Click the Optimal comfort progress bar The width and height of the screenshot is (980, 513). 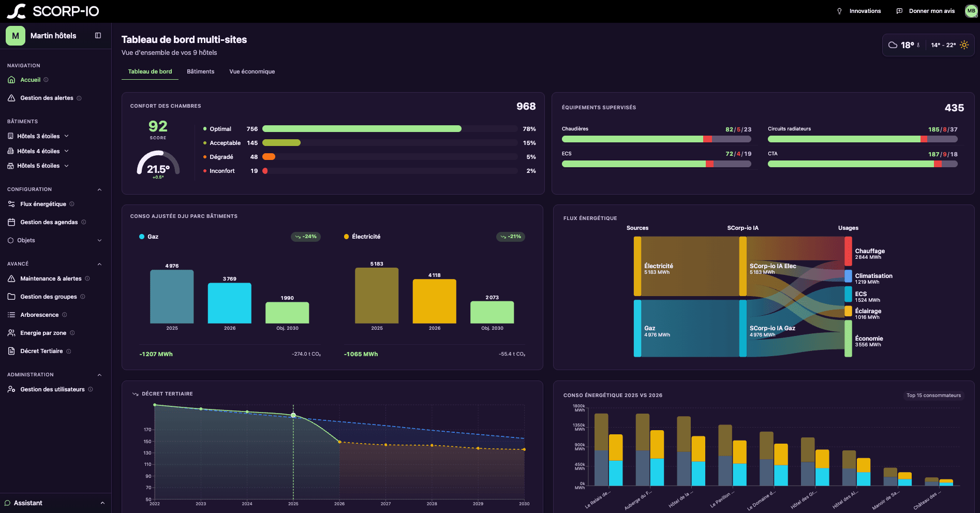390,129
